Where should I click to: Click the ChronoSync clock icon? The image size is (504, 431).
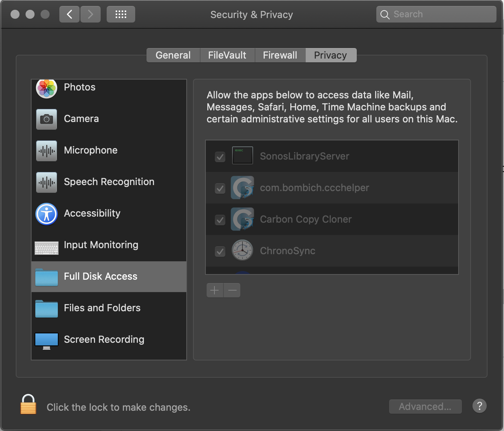242,250
